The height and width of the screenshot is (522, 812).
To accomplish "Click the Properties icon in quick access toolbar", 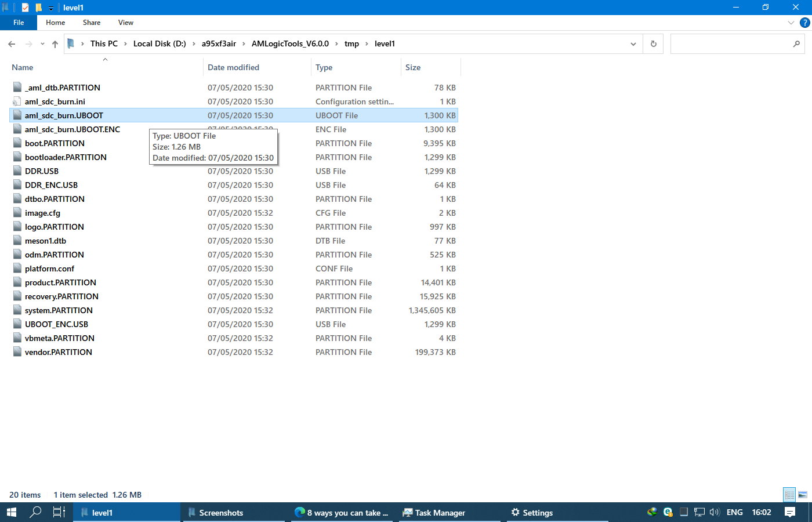I will [x=25, y=8].
